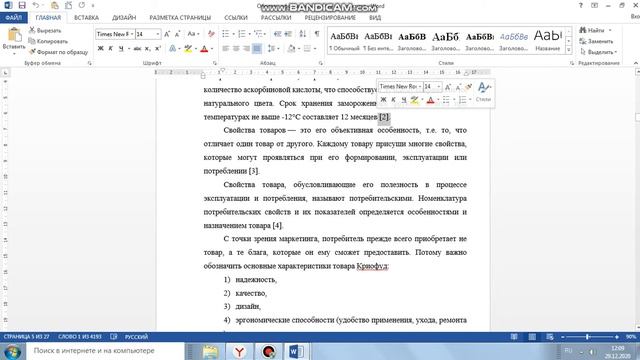
Task: Open ribbon font size dropdown
Action: (158, 34)
